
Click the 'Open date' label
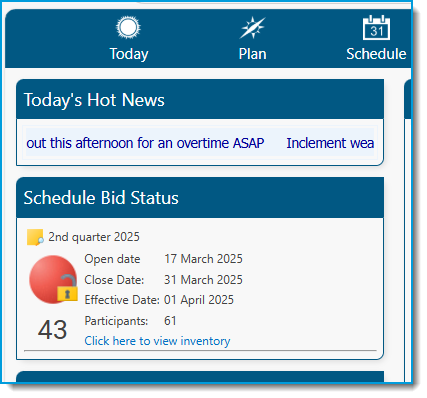pos(112,259)
